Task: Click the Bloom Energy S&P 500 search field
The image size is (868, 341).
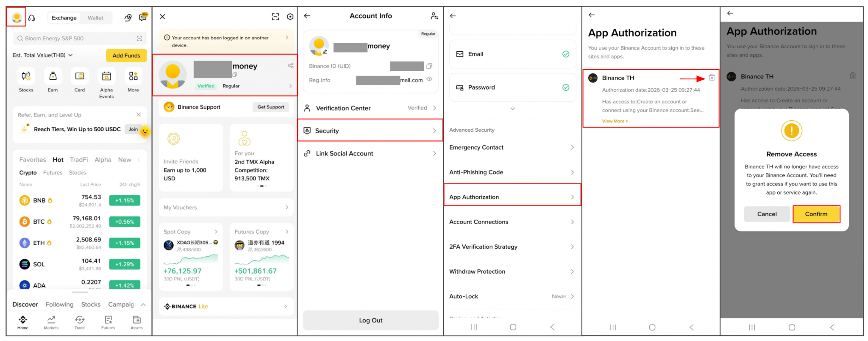Action: (x=80, y=39)
